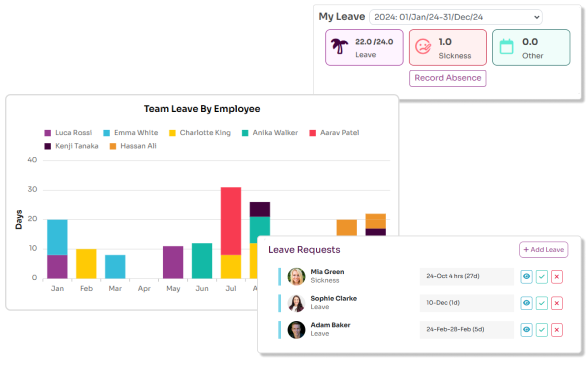Click the sick face Sickness icon

point(423,47)
